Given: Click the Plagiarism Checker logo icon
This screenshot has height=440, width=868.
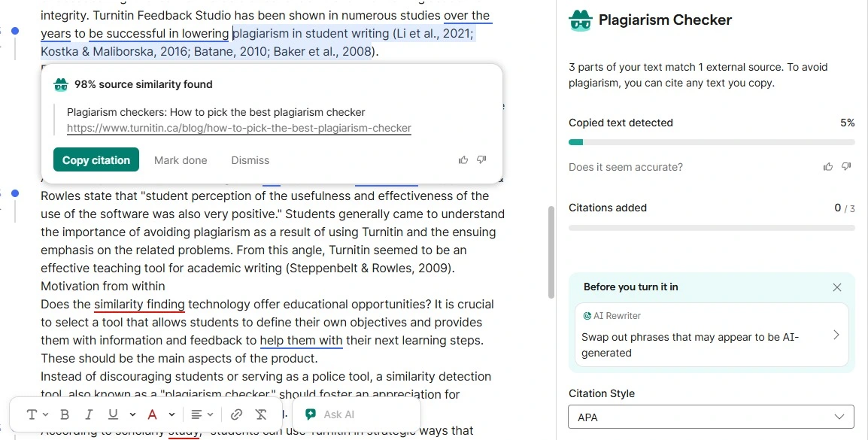Looking at the screenshot, I should tap(581, 20).
